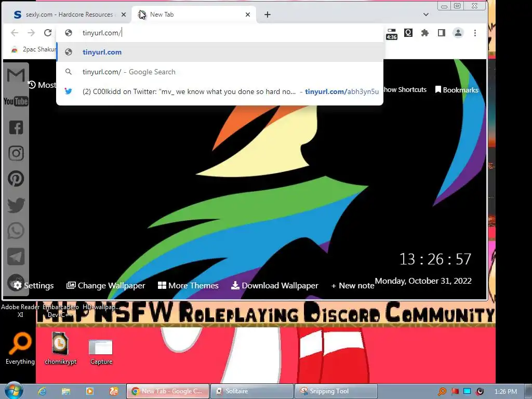
Task: Click the 4:36 timer extension icon
Action: click(392, 34)
